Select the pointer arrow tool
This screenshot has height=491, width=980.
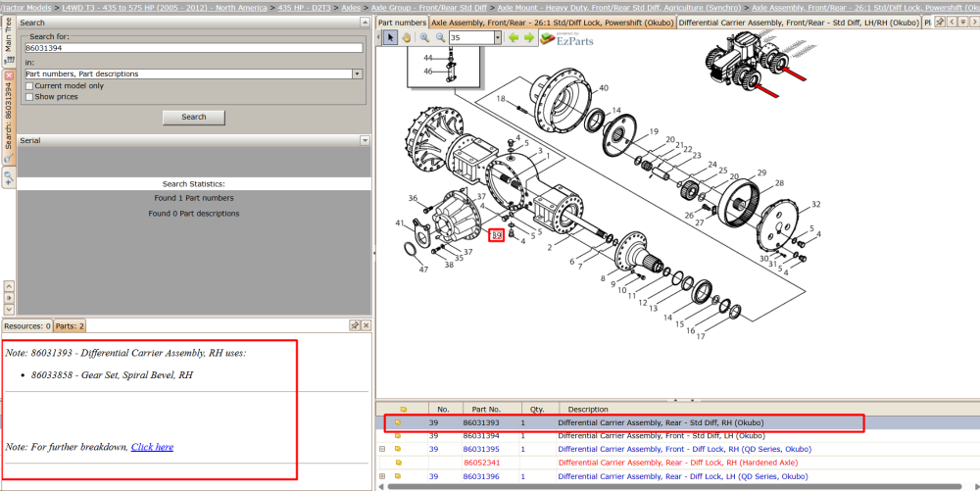[390, 37]
